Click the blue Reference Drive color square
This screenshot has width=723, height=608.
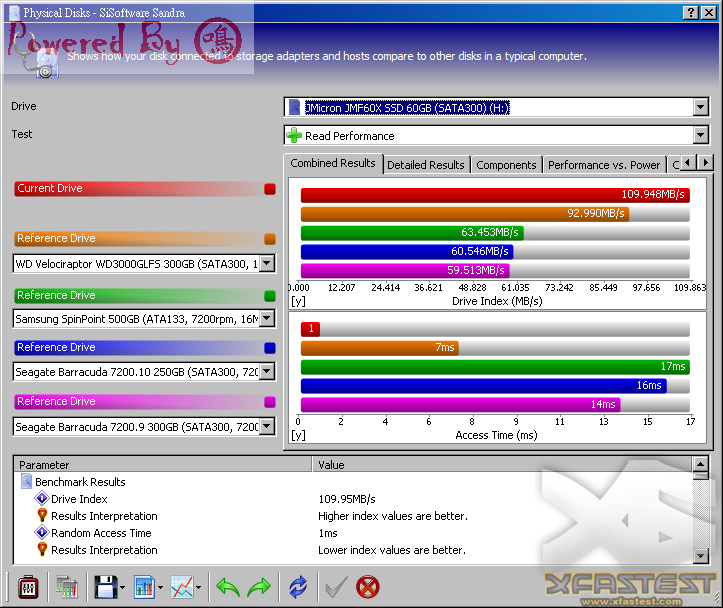[x=270, y=348]
